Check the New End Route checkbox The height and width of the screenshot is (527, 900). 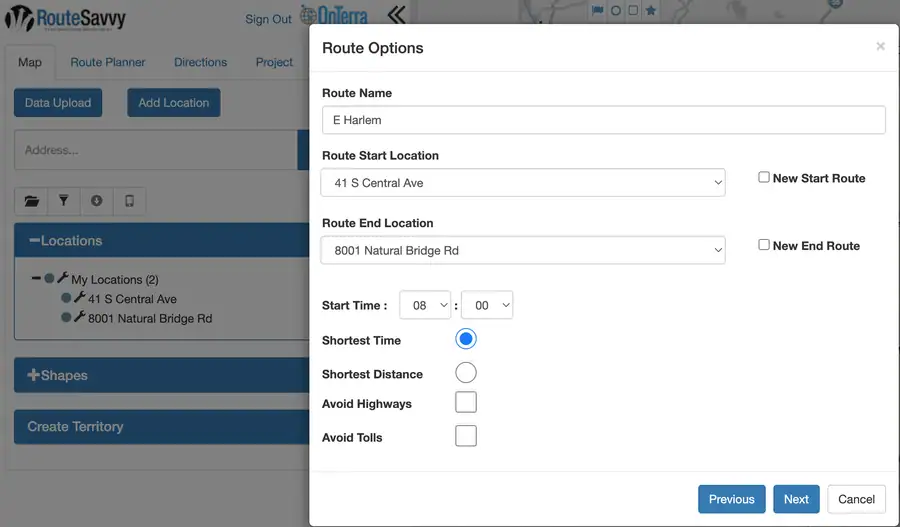tap(764, 245)
